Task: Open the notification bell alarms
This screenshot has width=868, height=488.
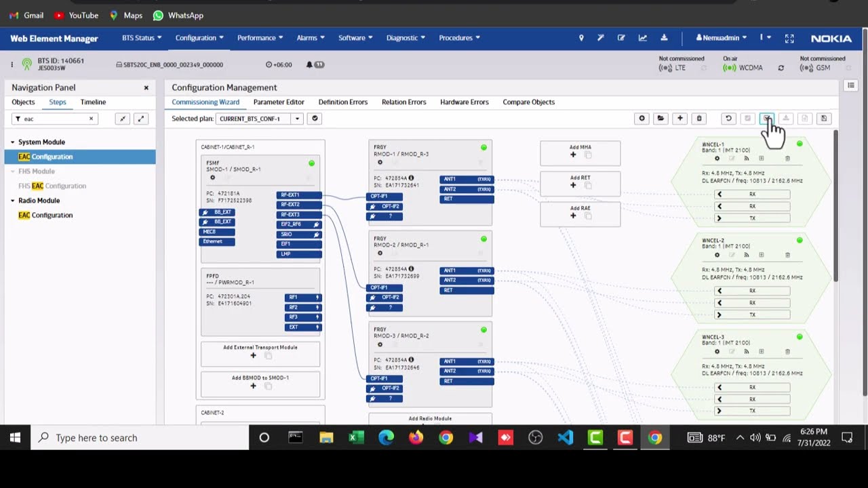Action: tap(309, 65)
